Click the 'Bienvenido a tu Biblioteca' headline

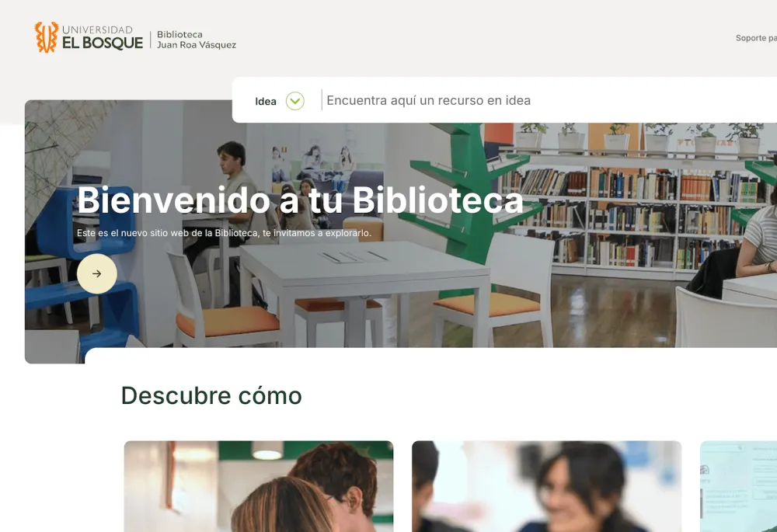300,200
